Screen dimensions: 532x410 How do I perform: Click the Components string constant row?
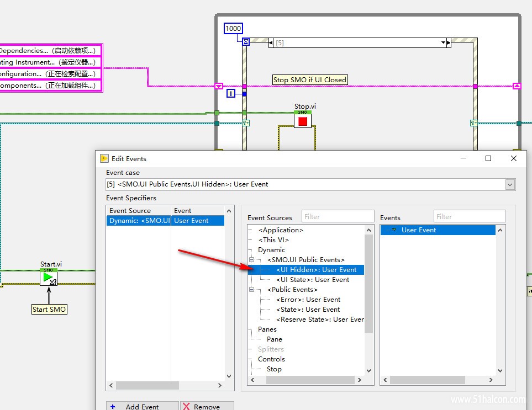(x=50, y=86)
